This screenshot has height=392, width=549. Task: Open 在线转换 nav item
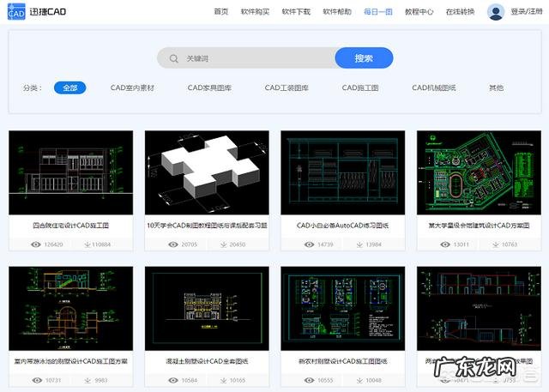460,11
